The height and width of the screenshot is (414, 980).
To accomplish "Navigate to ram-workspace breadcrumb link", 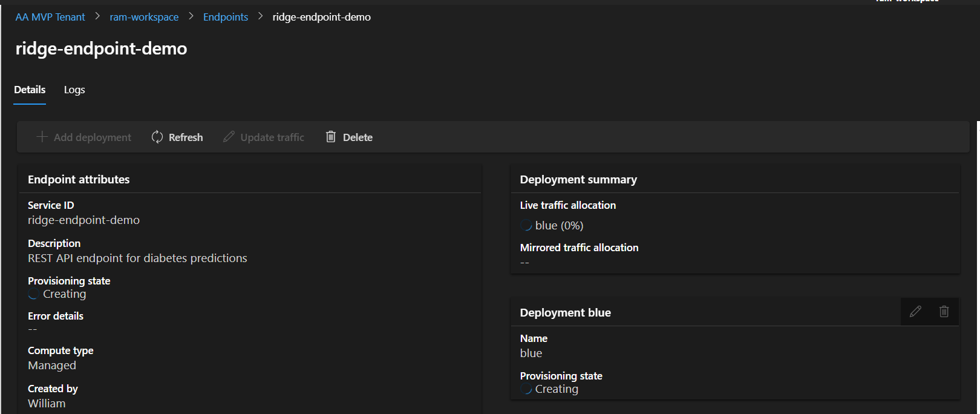I will click(144, 17).
